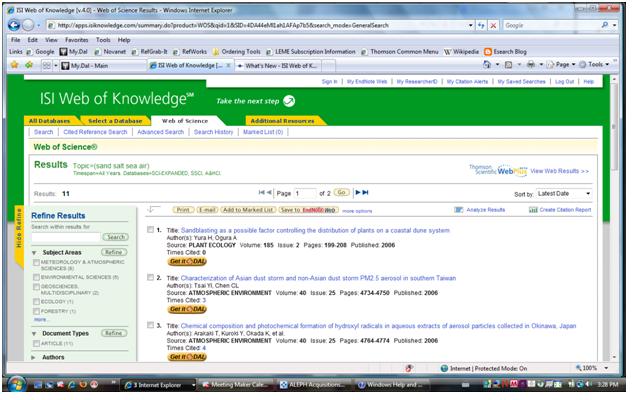Tick the checkbox for result 3 Chemical composition
640x400 pixels.
[x=150, y=325]
